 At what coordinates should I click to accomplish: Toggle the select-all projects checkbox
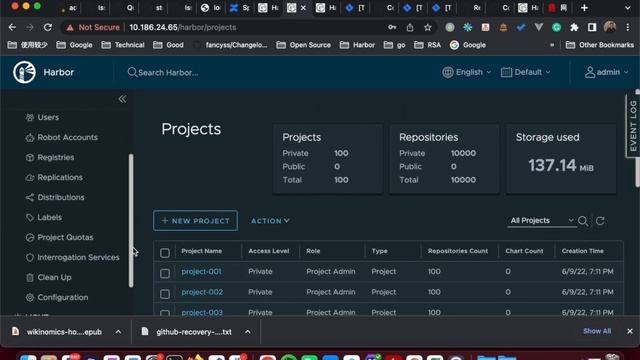[165, 253]
